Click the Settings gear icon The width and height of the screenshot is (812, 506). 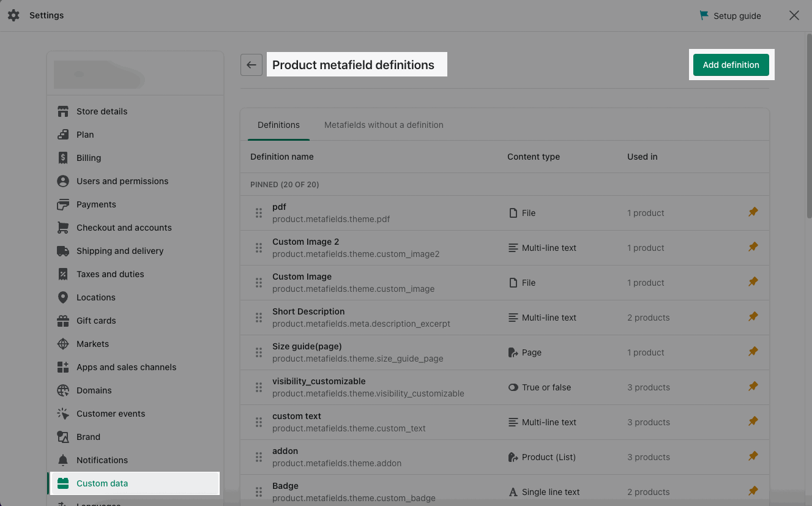coord(13,15)
